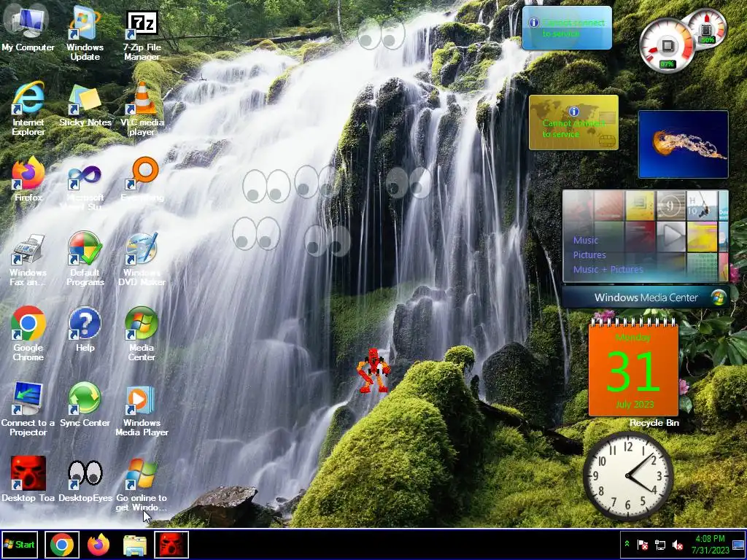Click the Start button
This screenshot has width=747, height=560.
(x=20, y=544)
